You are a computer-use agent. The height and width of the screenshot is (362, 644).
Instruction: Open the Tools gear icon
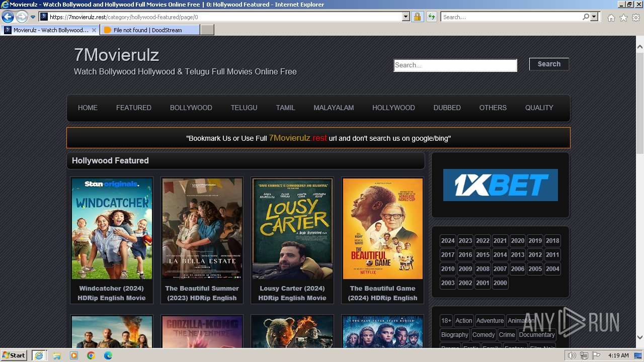click(636, 18)
